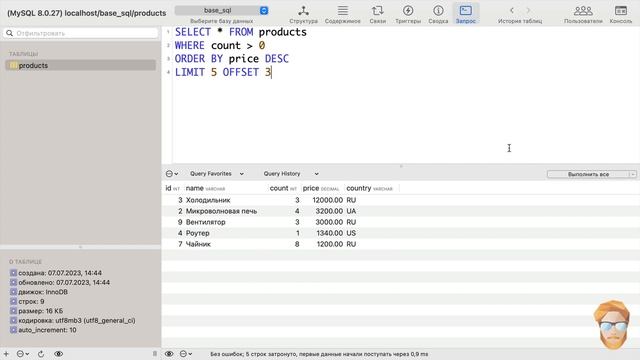Sort results by the id column header
This screenshot has height=360, width=640.
click(x=172, y=188)
